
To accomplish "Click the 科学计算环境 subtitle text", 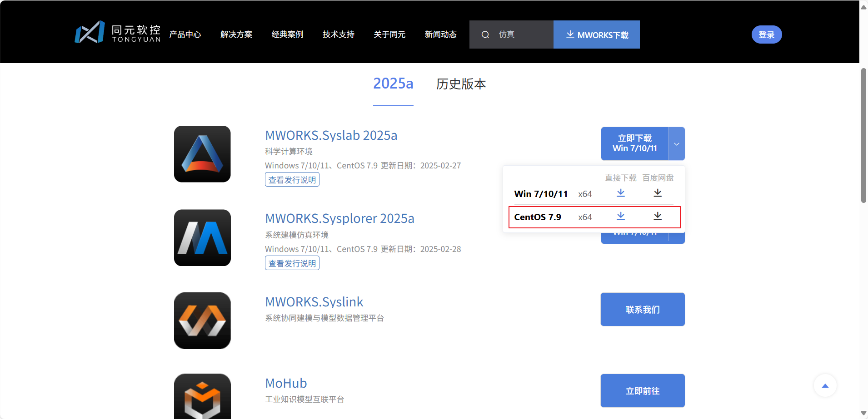I will 289,151.
